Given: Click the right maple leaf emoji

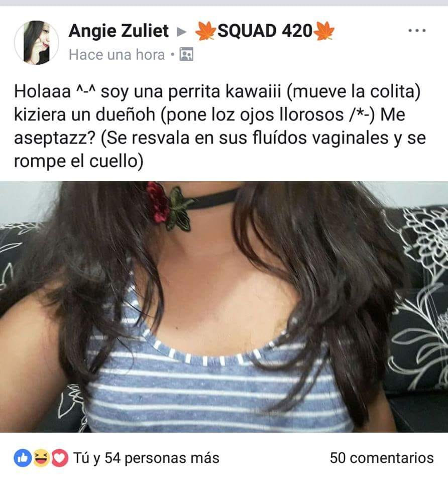Looking at the screenshot, I should click(324, 31).
